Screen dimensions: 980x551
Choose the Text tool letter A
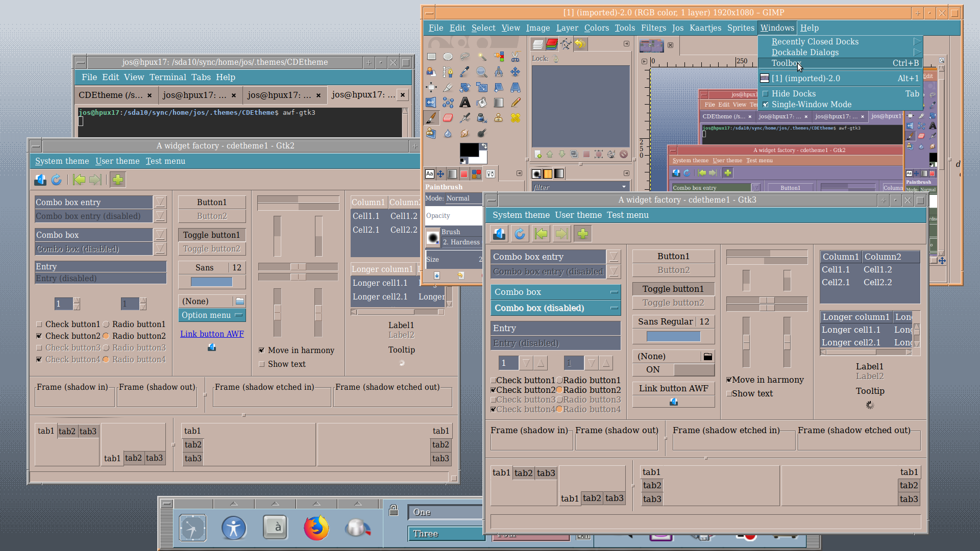coord(464,103)
